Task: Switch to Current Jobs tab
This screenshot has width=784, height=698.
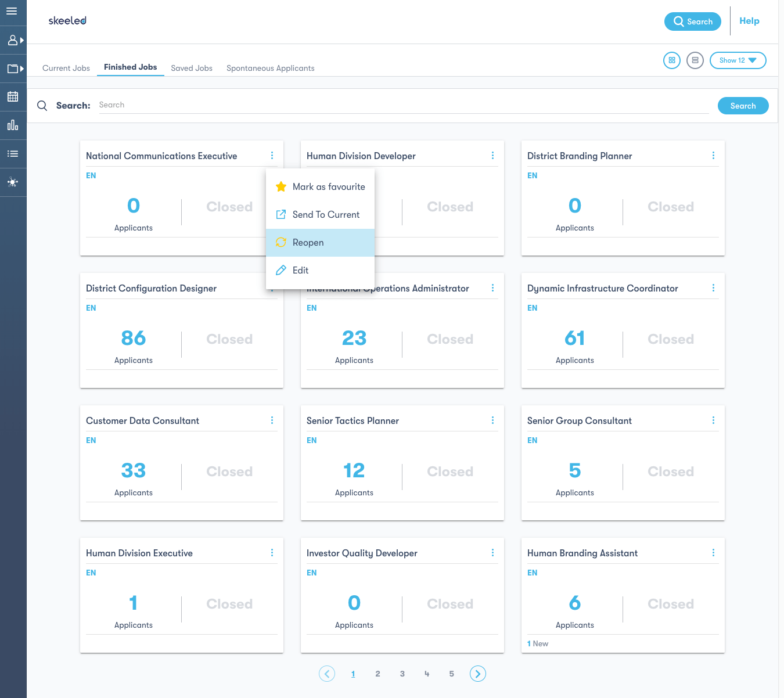Action: (x=66, y=68)
